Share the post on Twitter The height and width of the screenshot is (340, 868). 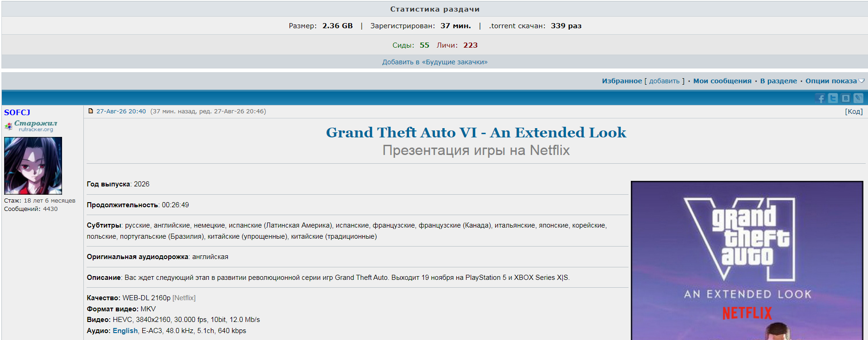click(833, 98)
